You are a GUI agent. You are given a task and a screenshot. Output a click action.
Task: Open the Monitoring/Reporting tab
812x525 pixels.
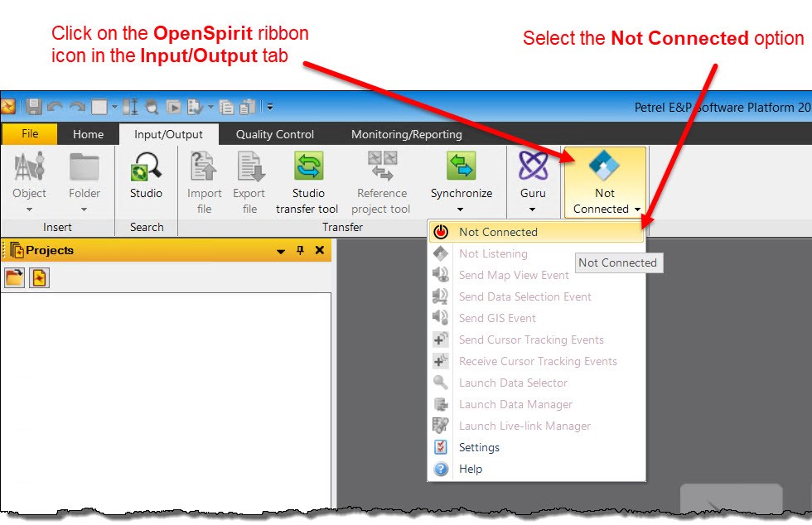pyautogui.click(x=407, y=134)
